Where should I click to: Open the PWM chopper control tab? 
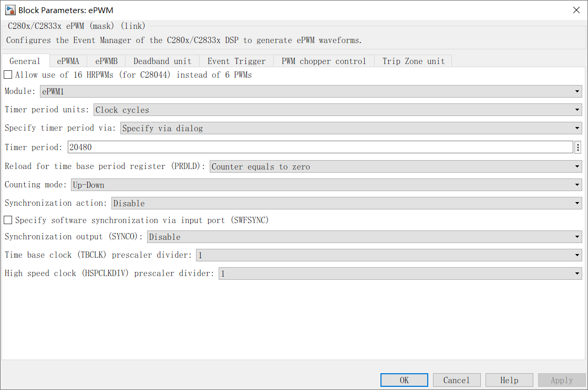[324, 61]
